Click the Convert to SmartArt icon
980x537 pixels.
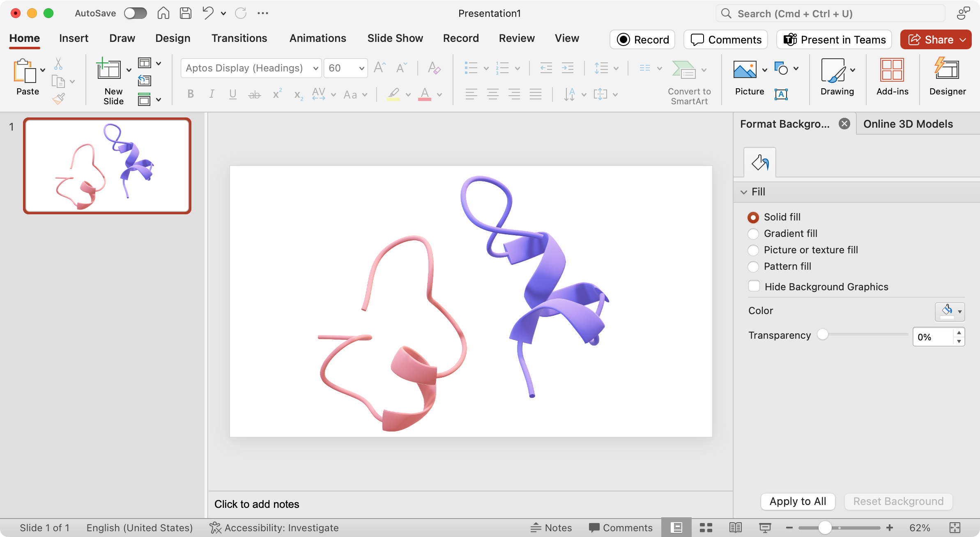click(683, 70)
